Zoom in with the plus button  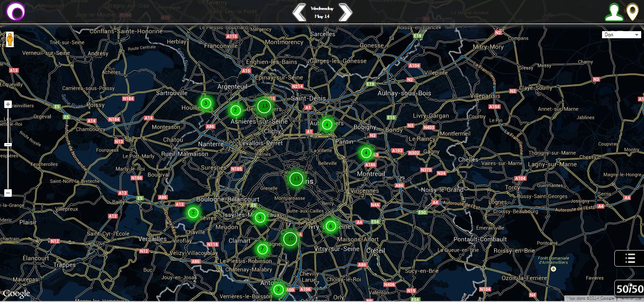(8, 104)
